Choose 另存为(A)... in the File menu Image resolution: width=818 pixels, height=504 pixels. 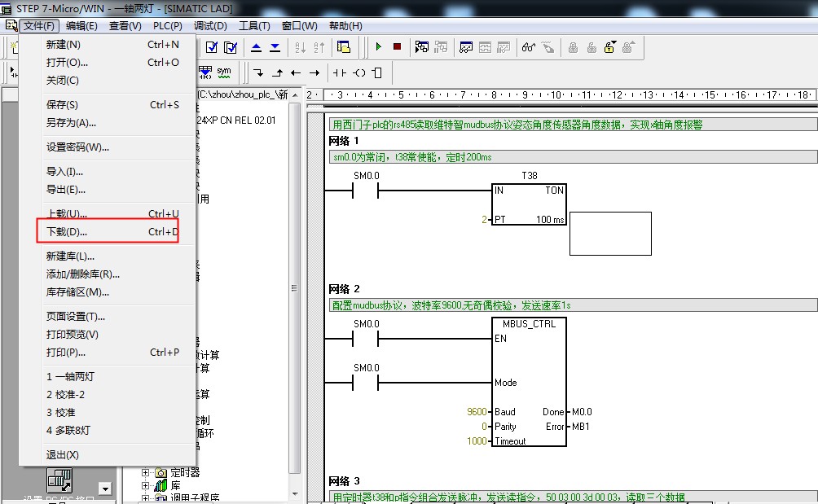click(x=71, y=123)
